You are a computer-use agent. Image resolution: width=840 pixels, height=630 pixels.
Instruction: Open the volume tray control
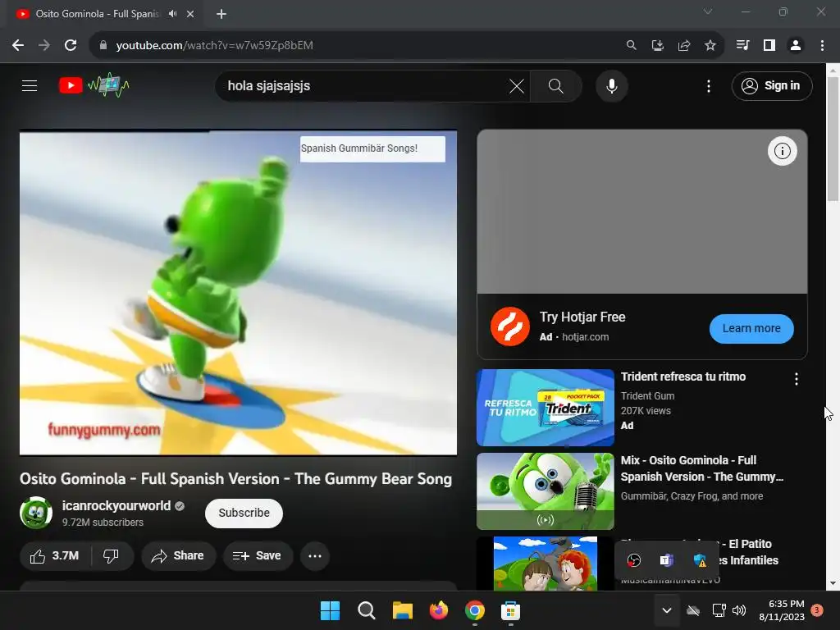[x=739, y=610]
